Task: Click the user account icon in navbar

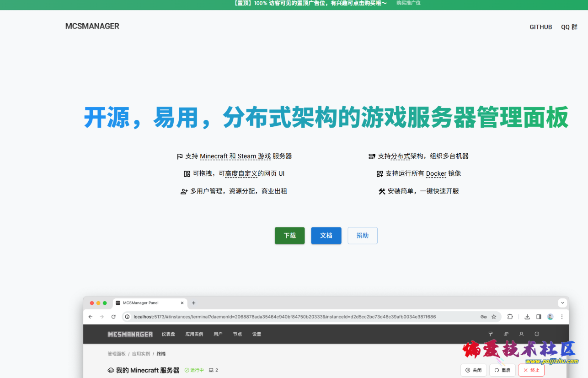Action: point(521,334)
